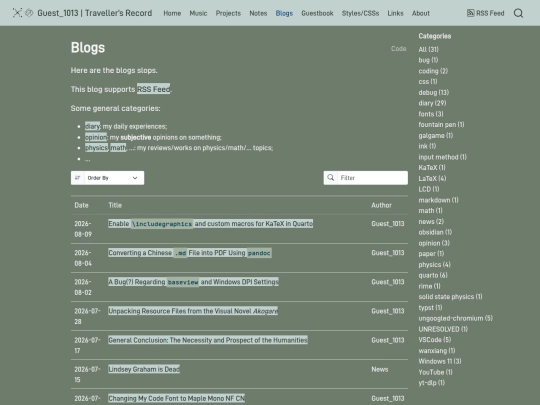The width and height of the screenshot is (540, 405).
Task: Go to the Home nav item
Action: pyautogui.click(x=172, y=13)
